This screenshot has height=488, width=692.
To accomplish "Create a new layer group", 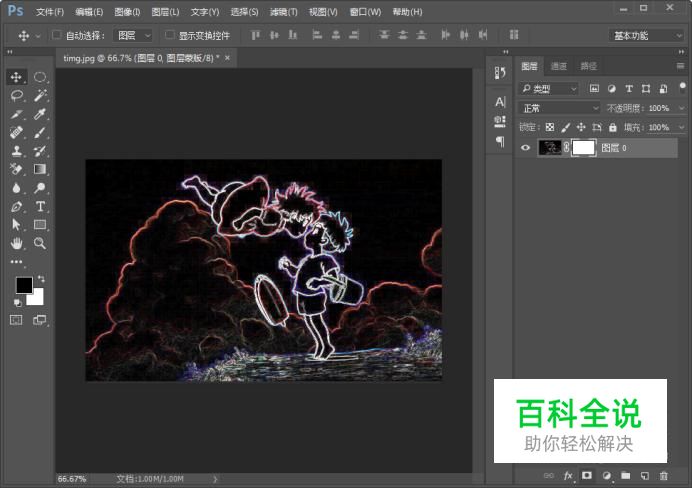I will (x=625, y=476).
